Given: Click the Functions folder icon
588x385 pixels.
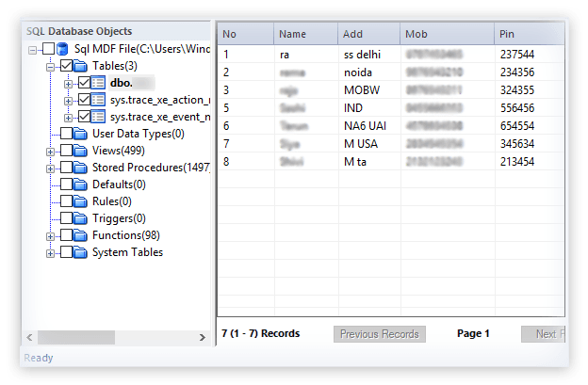Looking at the screenshot, I should point(81,235).
